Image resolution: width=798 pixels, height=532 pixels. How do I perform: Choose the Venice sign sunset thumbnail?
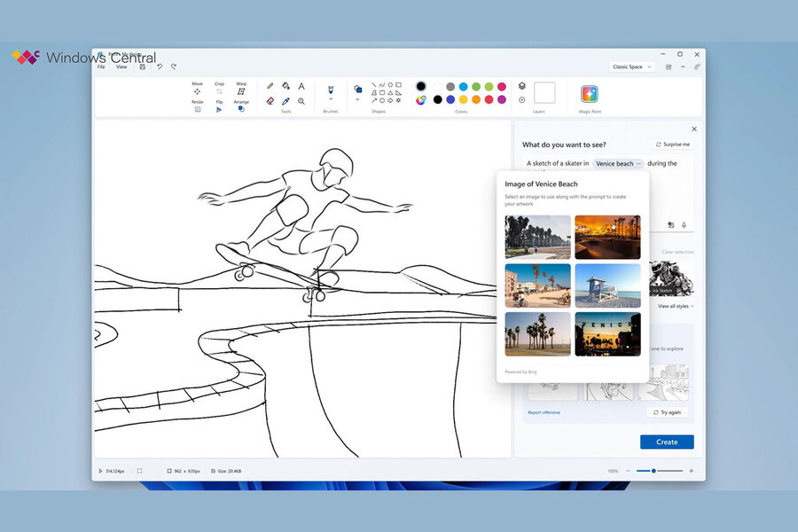pyautogui.click(x=607, y=333)
